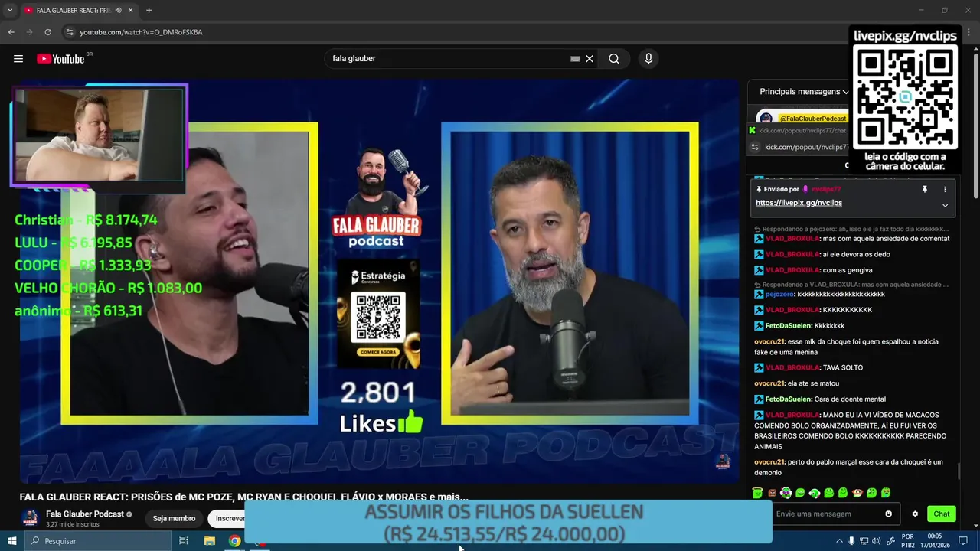
Task: Click the main YouTube video player
Action: tap(379, 279)
